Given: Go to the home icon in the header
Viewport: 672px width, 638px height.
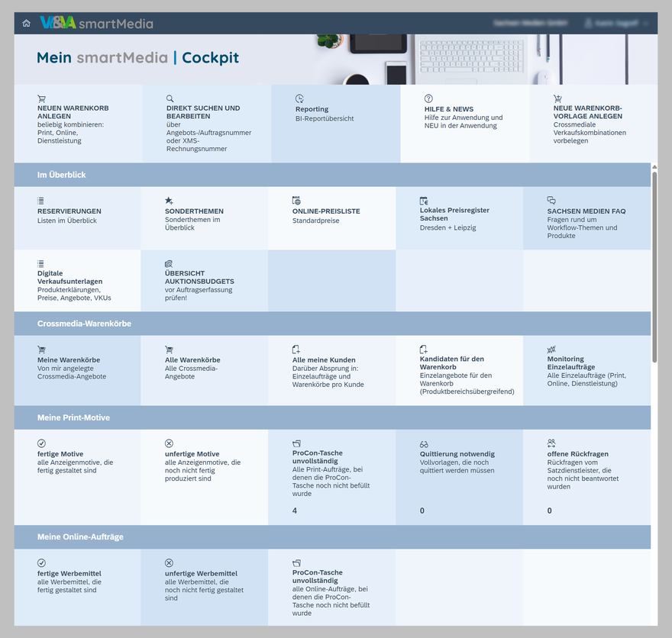Looking at the screenshot, I should (26, 23).
